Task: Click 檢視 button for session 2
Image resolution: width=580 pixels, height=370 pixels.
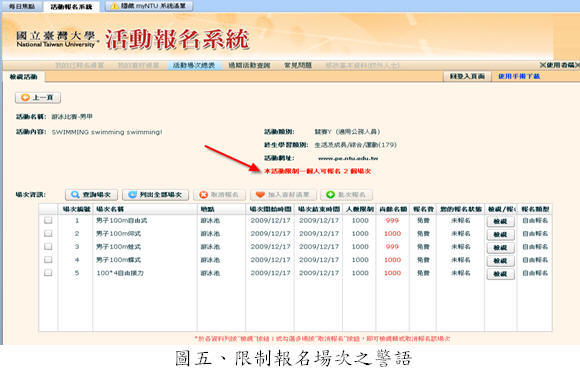Action: (500, 235)
